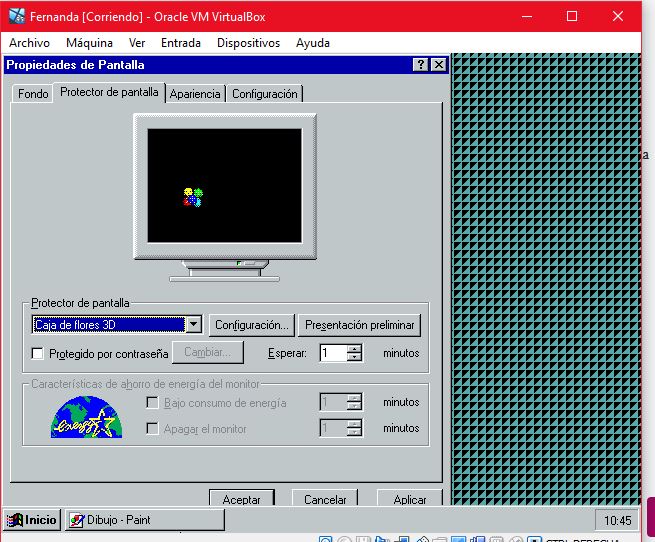Open the Dispositivos menu

[x=248, y=43]
